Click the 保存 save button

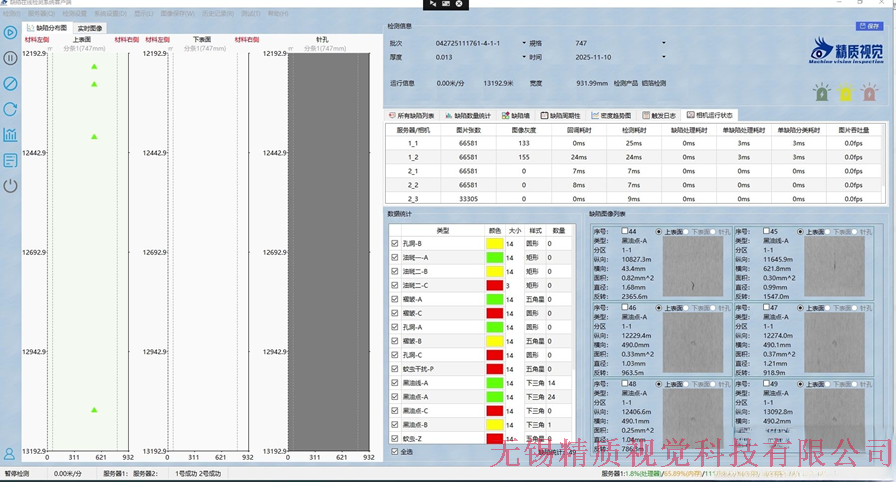point(869,26)
